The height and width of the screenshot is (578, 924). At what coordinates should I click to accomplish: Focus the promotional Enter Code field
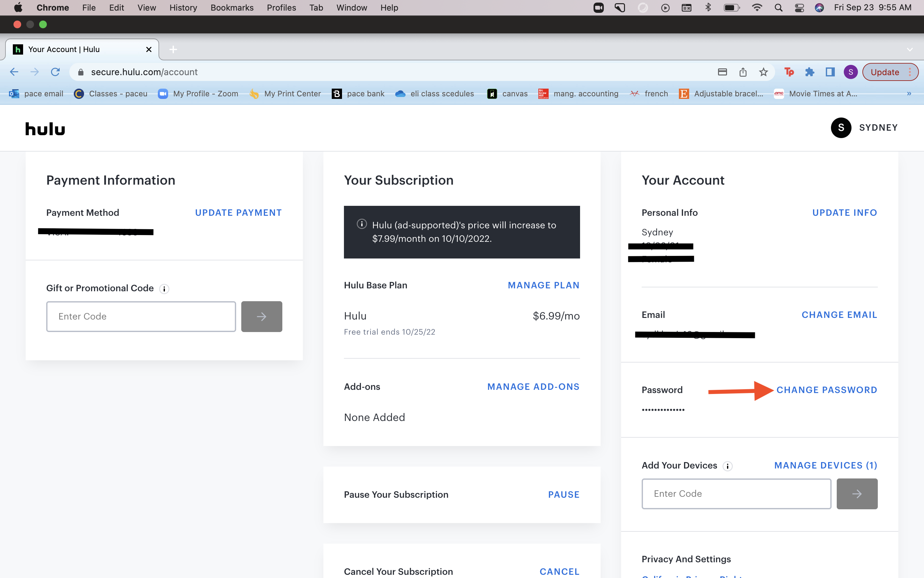click(x=141, y=317)
